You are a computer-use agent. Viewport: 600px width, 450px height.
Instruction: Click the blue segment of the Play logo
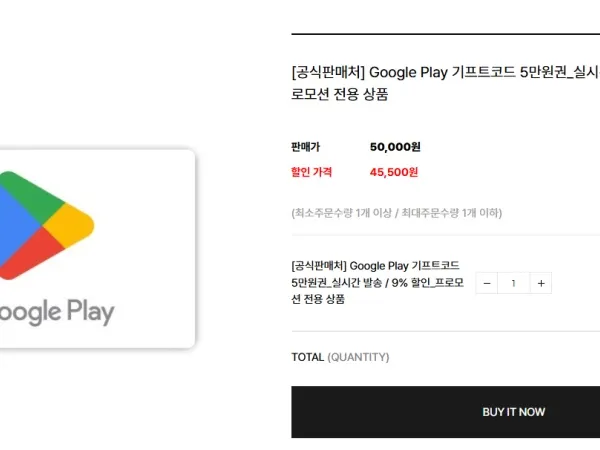click(10, 225)
